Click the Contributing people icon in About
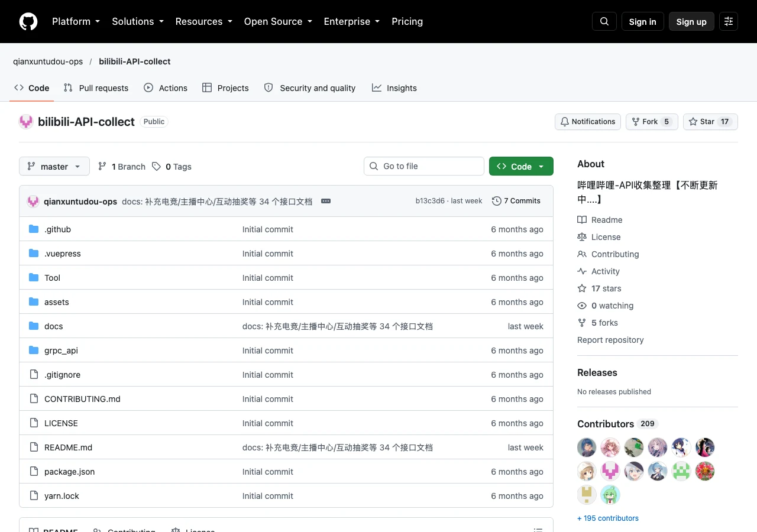757x532 pixels. click(582, 254)
